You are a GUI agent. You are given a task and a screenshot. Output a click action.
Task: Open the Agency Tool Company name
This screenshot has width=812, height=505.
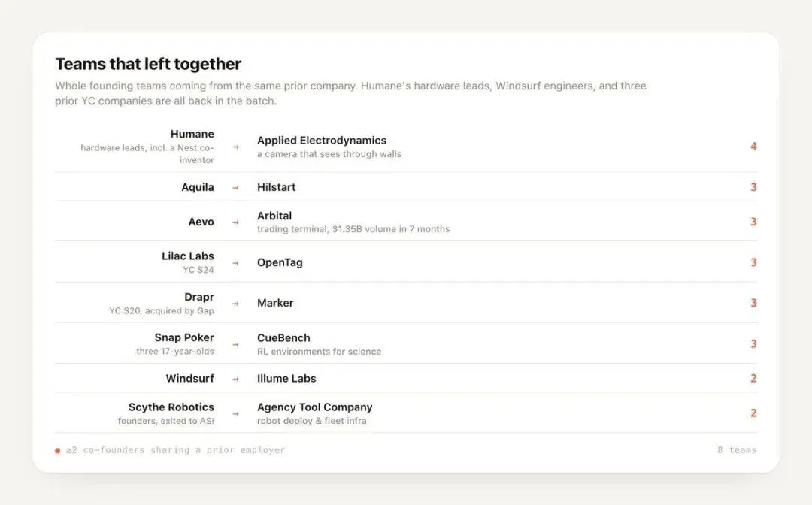tap(314, 407)
